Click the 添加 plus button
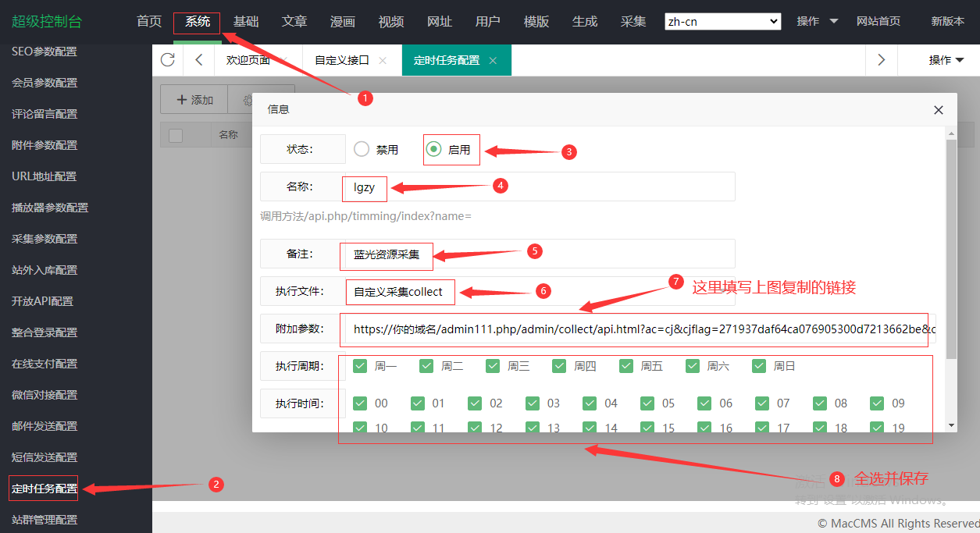The height and width of the screenshot is (533, 980). 194,100
